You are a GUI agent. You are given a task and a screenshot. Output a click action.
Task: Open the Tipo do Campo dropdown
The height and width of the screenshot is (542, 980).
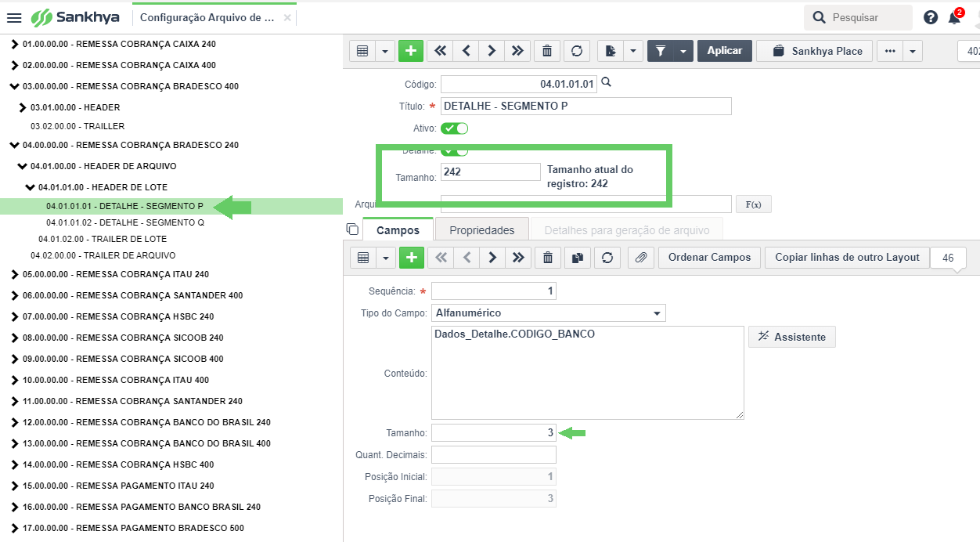coord(548,313)
